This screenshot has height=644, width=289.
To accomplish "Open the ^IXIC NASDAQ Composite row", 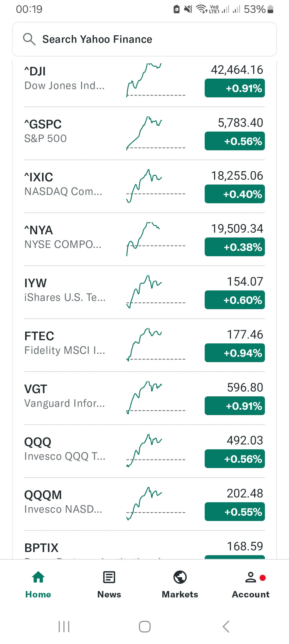I will [x=144, y=186].
